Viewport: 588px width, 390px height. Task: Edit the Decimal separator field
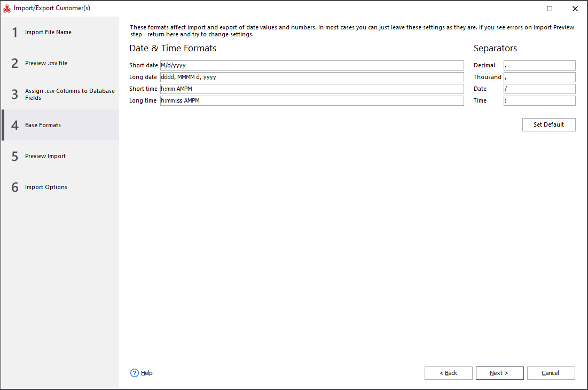(539, 65)
